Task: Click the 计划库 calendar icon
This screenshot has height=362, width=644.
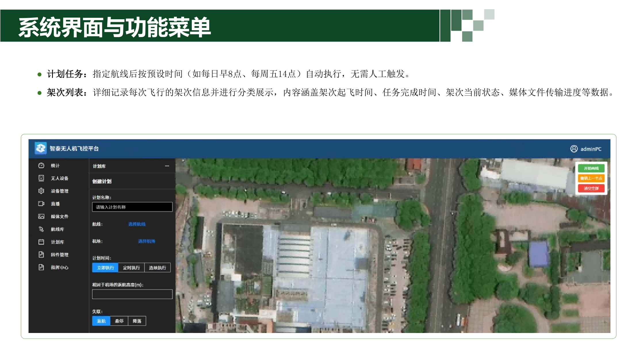Action: [41, 242]
